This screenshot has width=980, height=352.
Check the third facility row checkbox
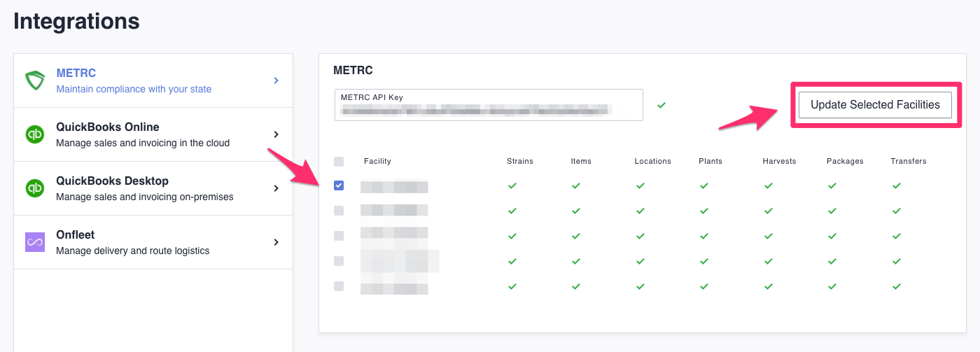pos(339,236)
